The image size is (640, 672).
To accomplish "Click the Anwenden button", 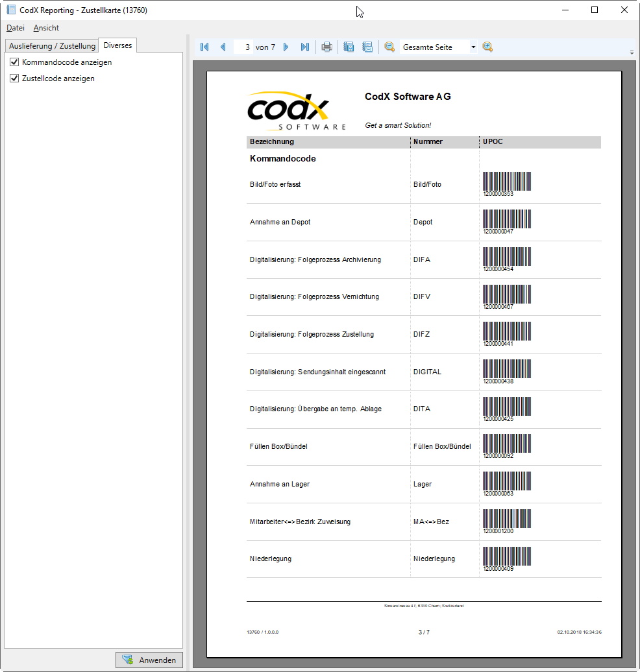I will point(149,660).
